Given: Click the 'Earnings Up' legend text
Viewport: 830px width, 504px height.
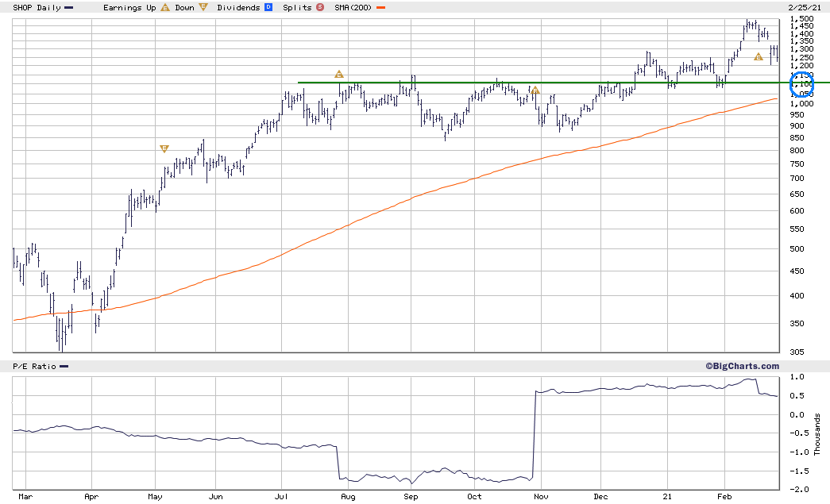Looking at the screenshot, I should click(x=129, y=7).
